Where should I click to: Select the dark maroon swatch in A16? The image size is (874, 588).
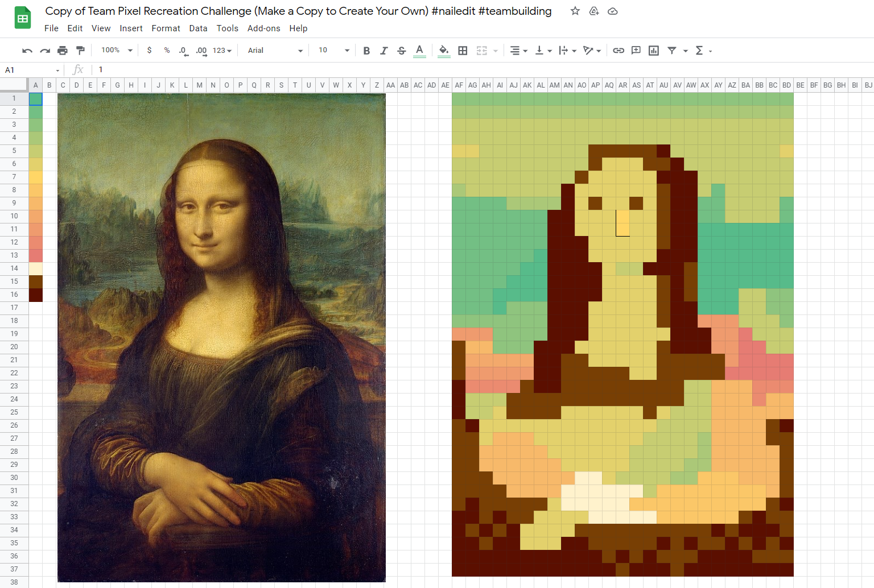pyautogui.click(x=35, y=295)
